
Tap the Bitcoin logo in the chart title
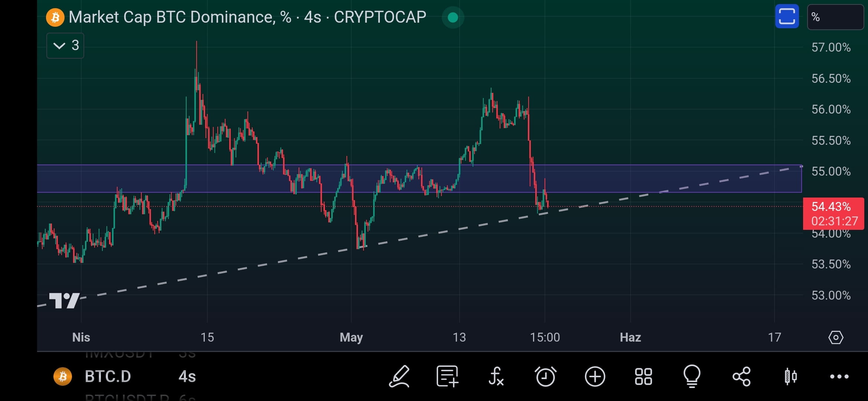(x=55, y=17)
